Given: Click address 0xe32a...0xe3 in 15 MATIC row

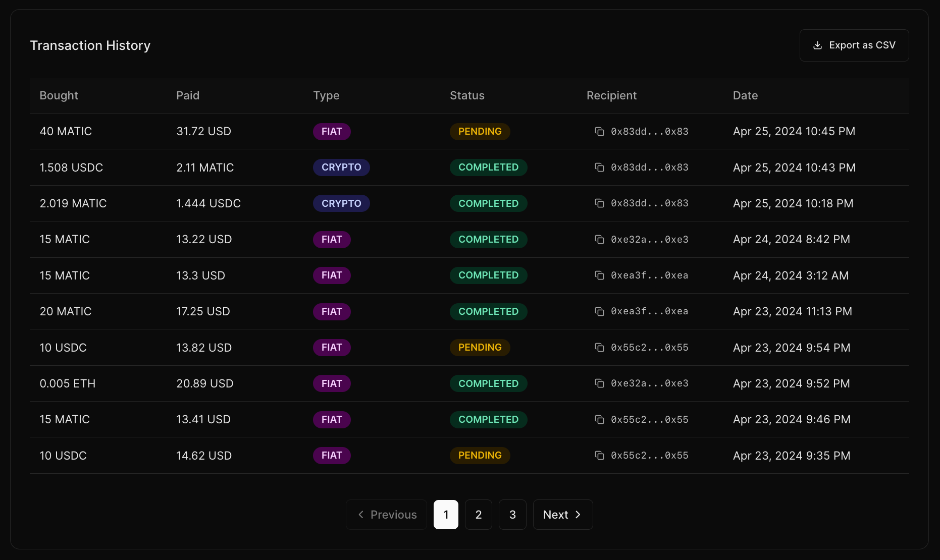Looking at the screenshot, I should [x=650, y=240].
